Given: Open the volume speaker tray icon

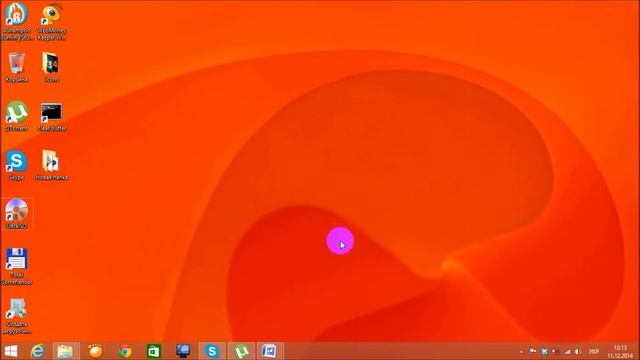Looking at the screenshot, I should (x=578, y=351).
